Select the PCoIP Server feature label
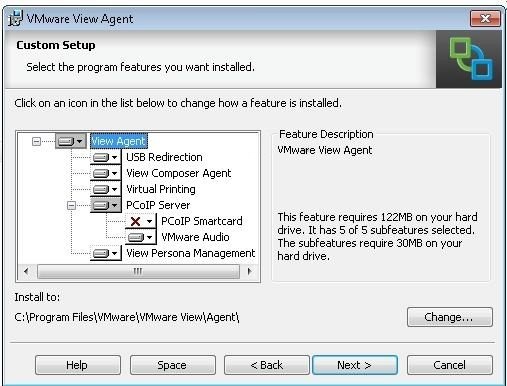The image size is (507, 386). [x=158, y=205]
